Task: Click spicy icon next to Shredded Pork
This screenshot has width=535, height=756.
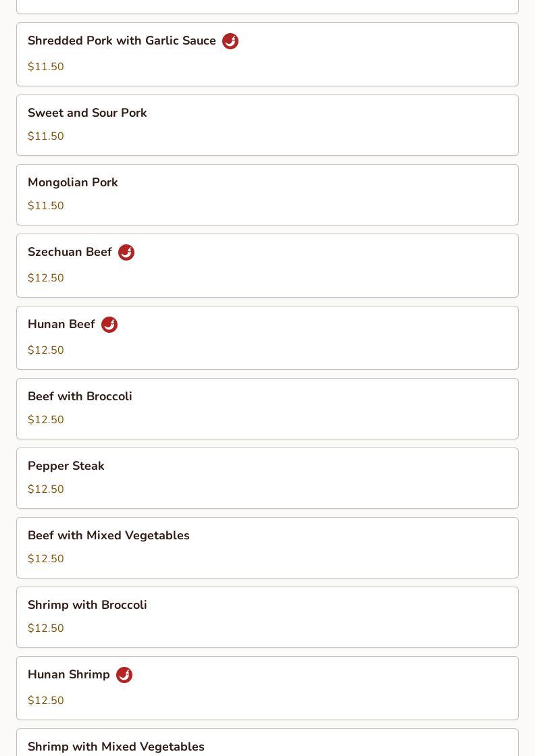Action: 230,41
